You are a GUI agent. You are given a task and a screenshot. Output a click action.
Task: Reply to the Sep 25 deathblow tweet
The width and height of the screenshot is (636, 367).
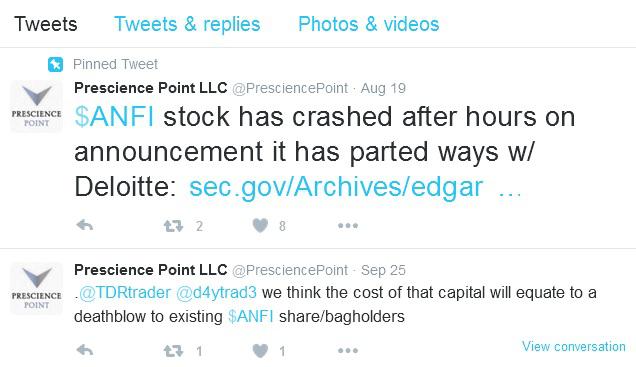85,350
